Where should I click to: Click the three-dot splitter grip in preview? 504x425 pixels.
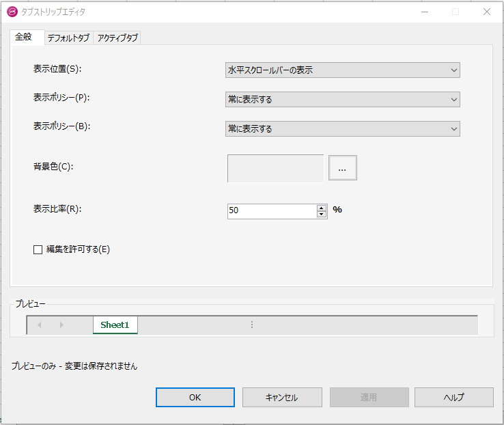(x=252, y=325)
